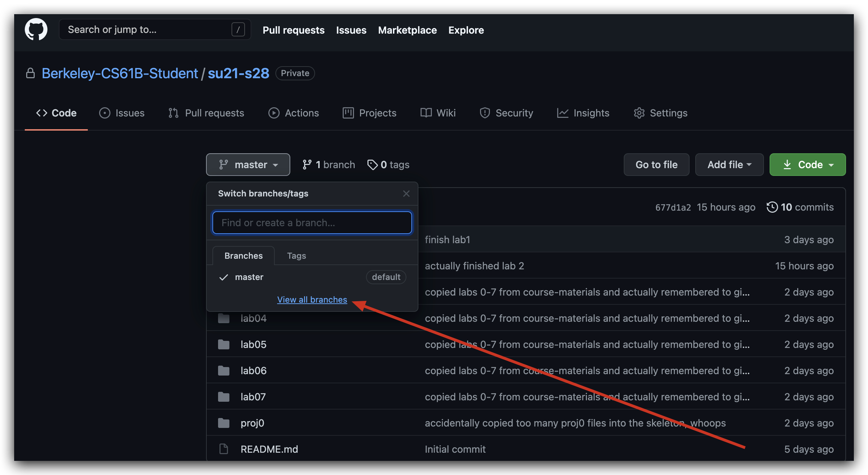
Task: Click "15 hours ago" next to commit hash
Action: [x=726, y=207]
